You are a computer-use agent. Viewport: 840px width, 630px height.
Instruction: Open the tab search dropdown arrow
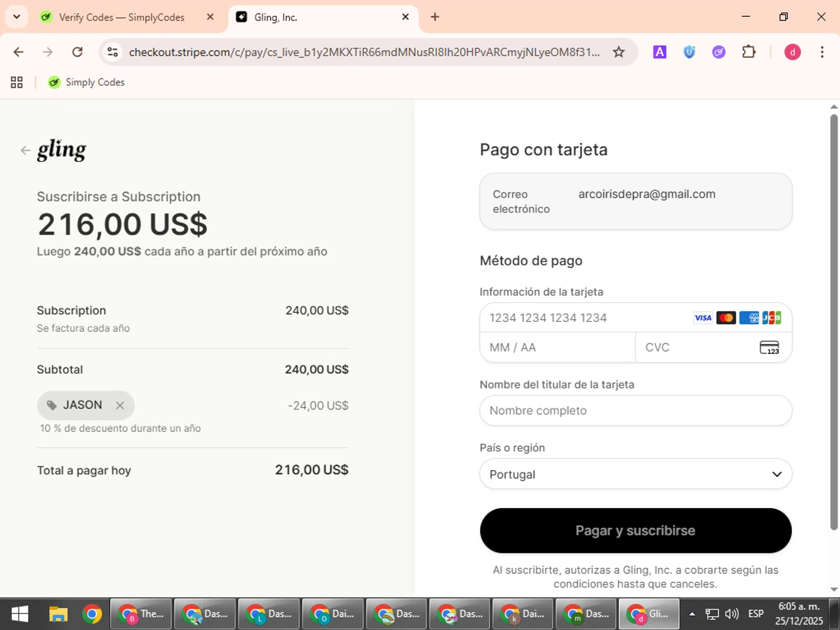(17, 17)
